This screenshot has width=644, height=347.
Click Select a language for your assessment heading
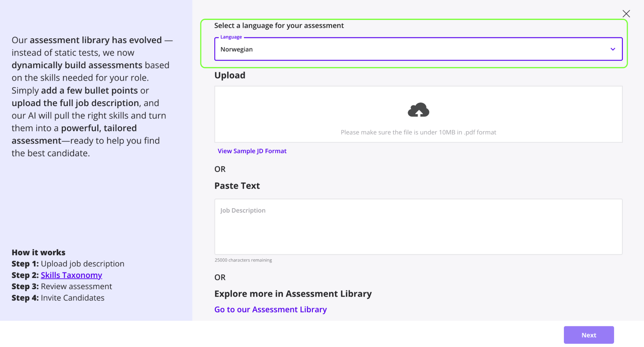point(279,26)
